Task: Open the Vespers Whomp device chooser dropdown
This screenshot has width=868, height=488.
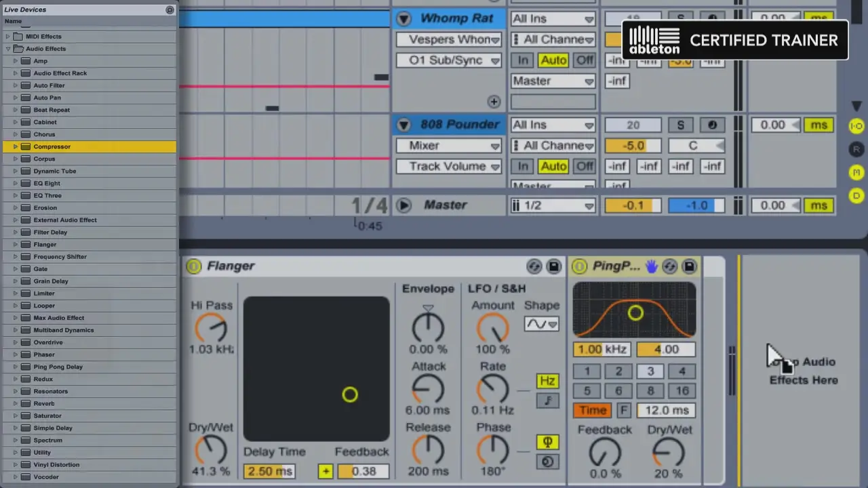Action: (449, 39)
